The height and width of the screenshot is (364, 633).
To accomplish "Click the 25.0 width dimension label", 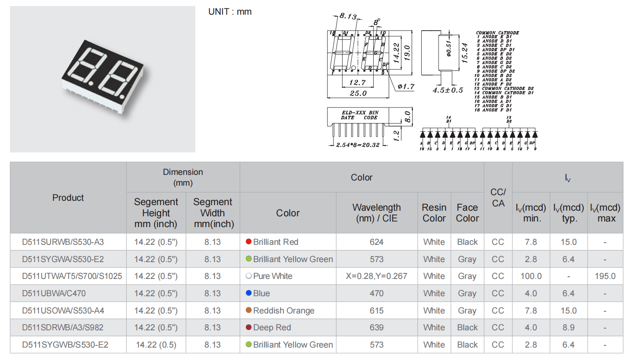I will pyautogui.click(x=358, y=93).
